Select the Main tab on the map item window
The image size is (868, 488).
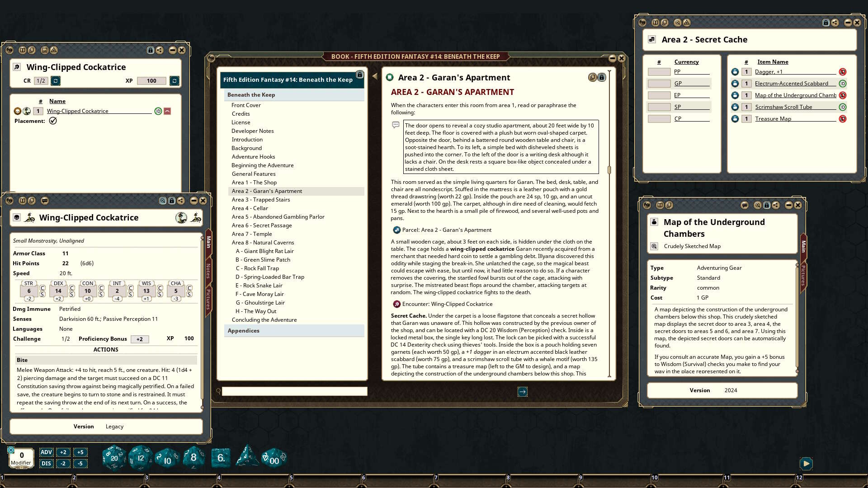coord(803,247)
